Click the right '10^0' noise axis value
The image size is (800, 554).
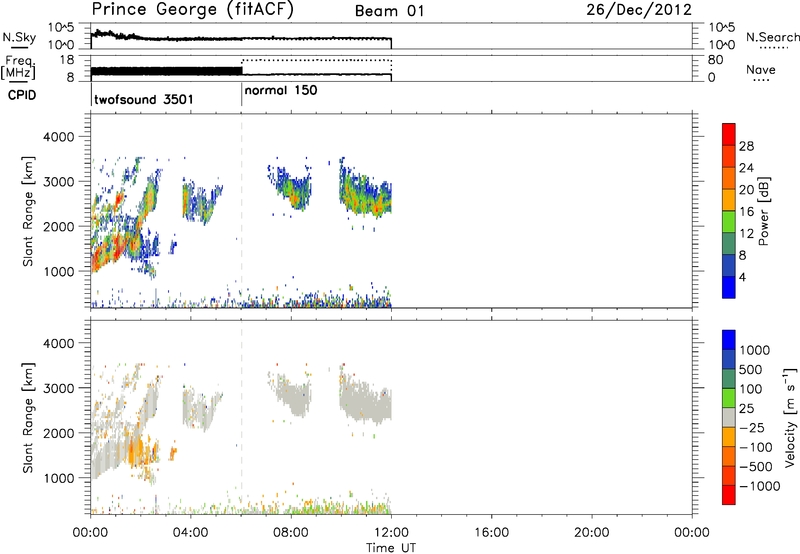click(x=722, y=45)
